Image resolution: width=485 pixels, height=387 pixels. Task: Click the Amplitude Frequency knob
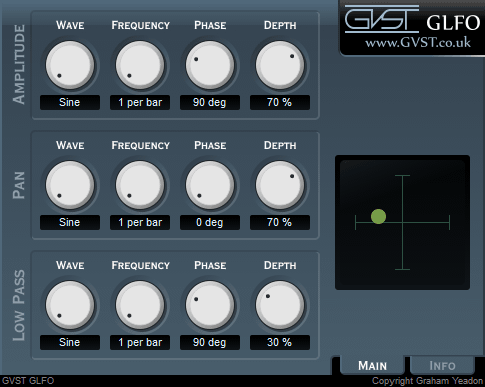pyautogui.click(x=140, y=65)
